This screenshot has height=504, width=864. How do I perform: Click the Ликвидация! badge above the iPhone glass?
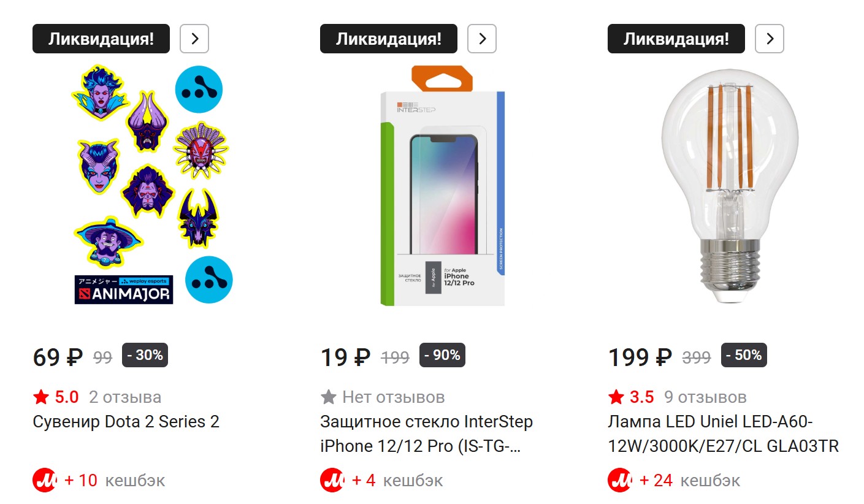[388, 39]
